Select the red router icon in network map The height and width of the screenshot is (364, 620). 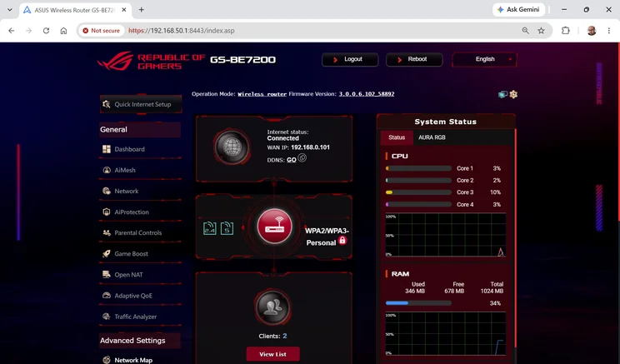coord(274,227)
